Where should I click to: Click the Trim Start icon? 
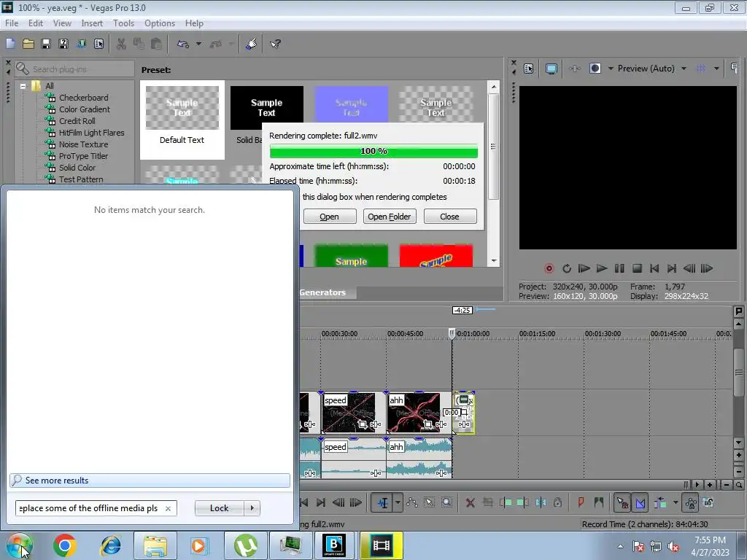point(506,502)
